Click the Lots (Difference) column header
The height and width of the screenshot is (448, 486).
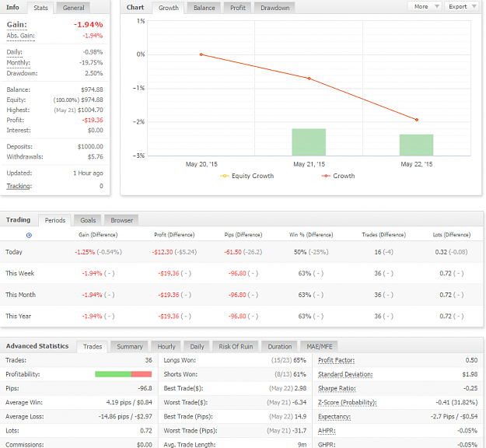[x=452, y=235]
